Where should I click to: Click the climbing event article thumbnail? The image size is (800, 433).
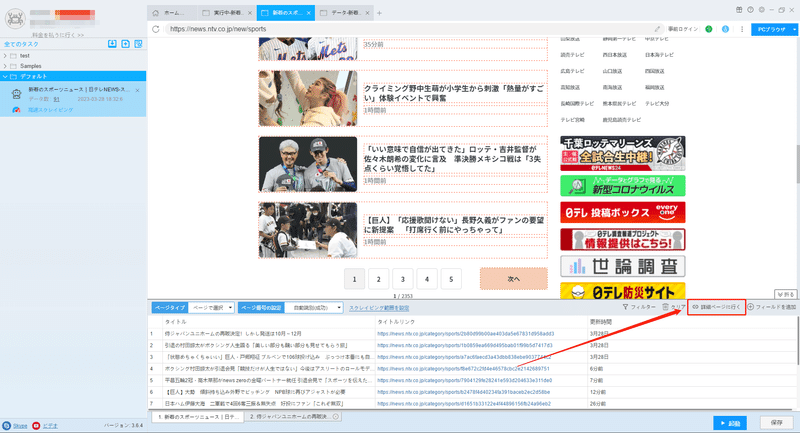[308, 98]
